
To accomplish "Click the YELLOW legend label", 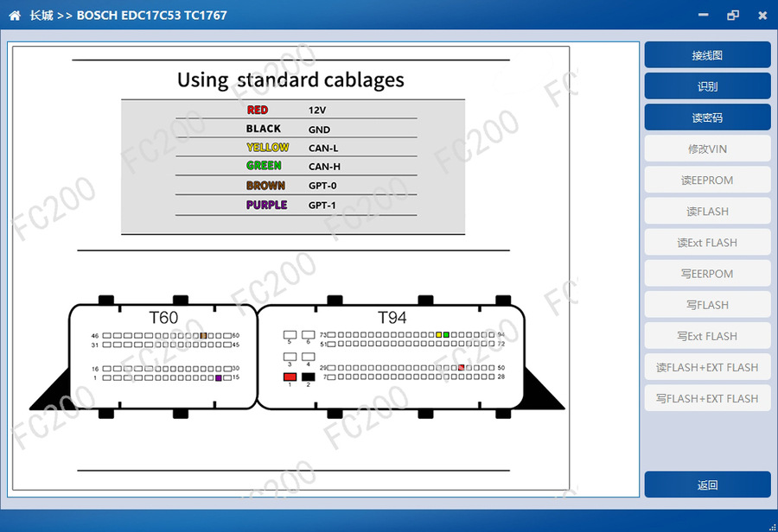I will [x=267, y=148].
